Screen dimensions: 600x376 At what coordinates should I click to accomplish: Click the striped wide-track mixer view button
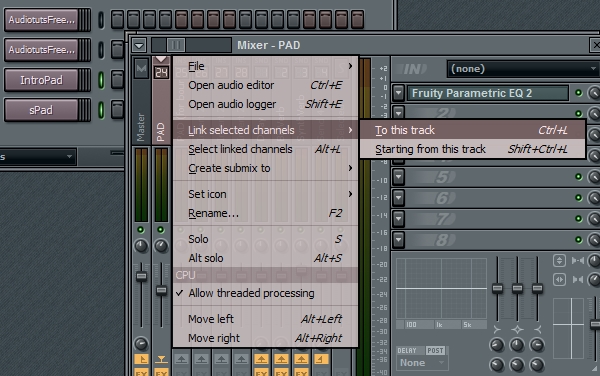176,45
